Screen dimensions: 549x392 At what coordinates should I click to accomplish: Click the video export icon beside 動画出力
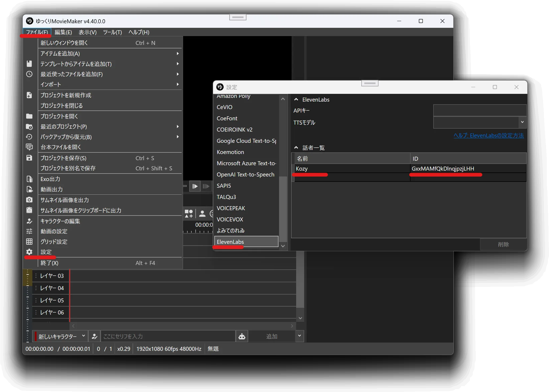point(29,189)
